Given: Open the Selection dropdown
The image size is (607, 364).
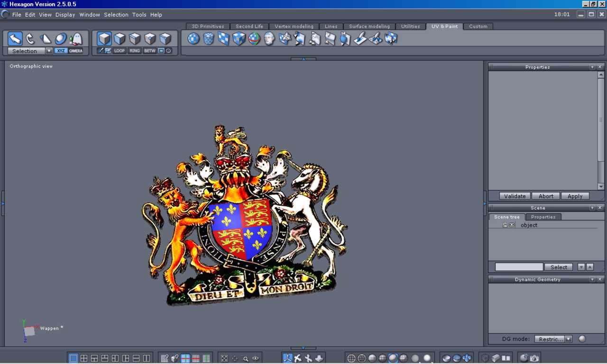Looking at the screenshot, I should (x=49, y=51).
